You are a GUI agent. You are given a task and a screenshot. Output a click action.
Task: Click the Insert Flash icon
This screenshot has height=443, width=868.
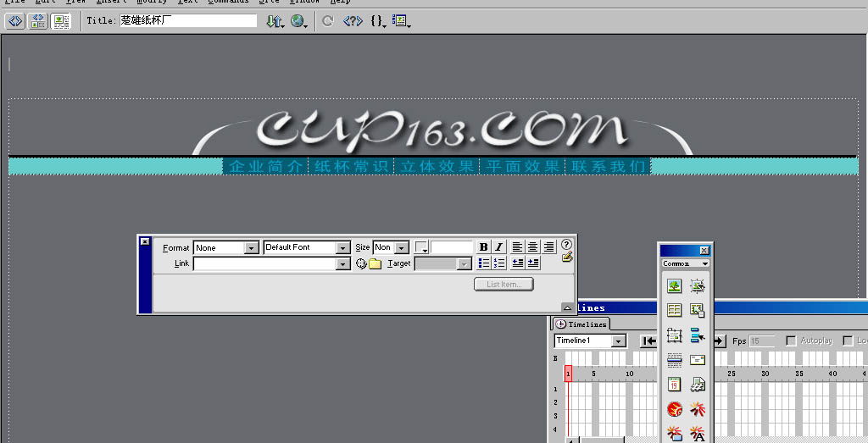coord(674,410)
